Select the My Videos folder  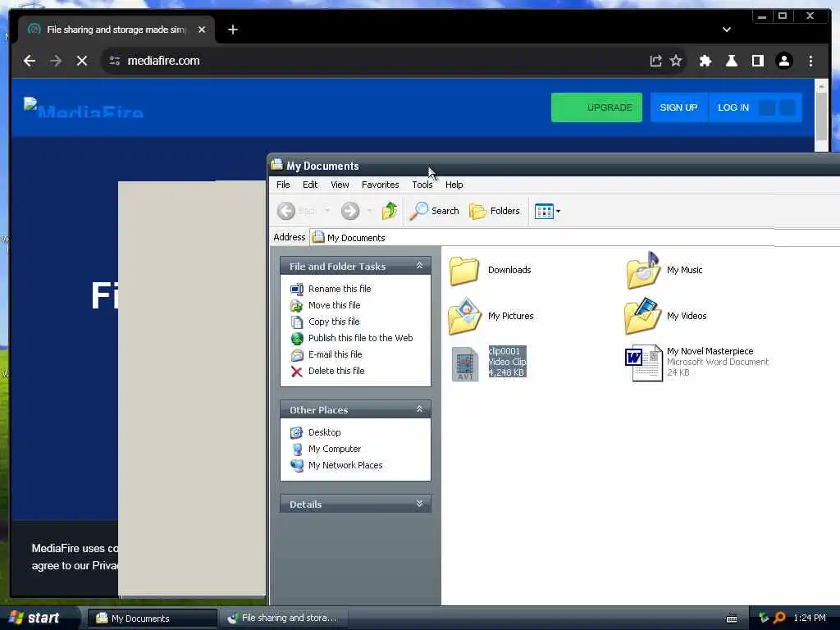[x=665, y=316]
